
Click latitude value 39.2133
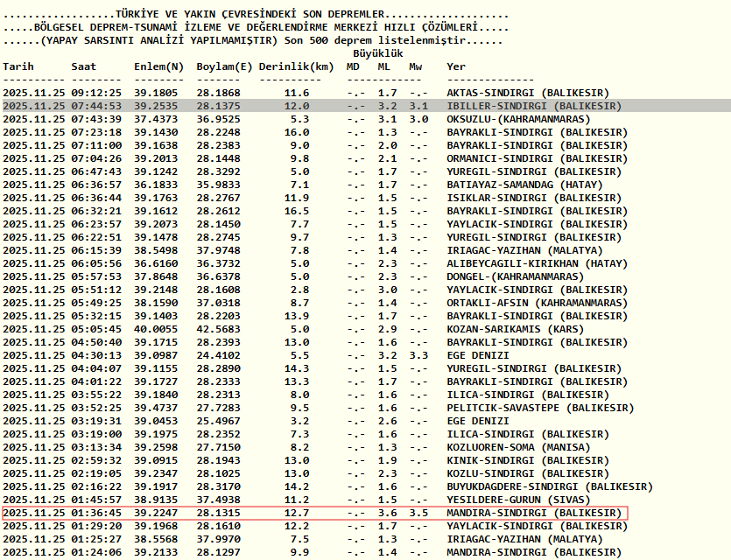(x=156, y=552)
